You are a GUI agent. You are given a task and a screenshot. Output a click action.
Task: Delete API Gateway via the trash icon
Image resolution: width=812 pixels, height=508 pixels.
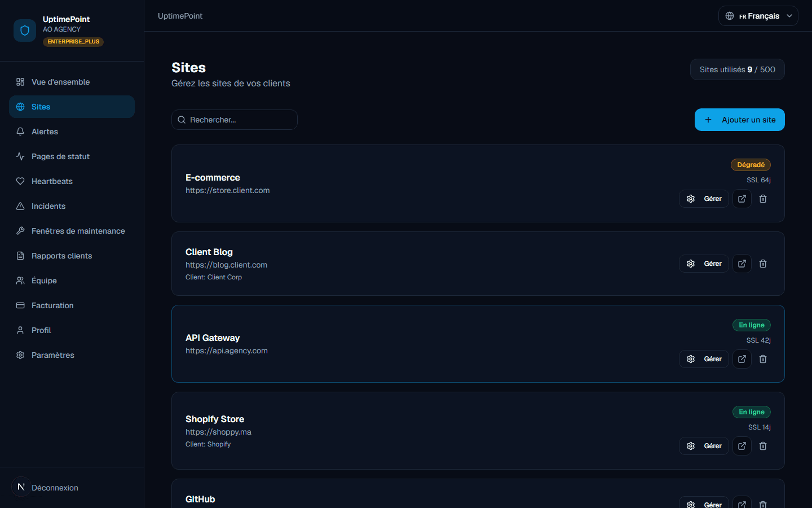pyautogui.click(x=763, y=359)
